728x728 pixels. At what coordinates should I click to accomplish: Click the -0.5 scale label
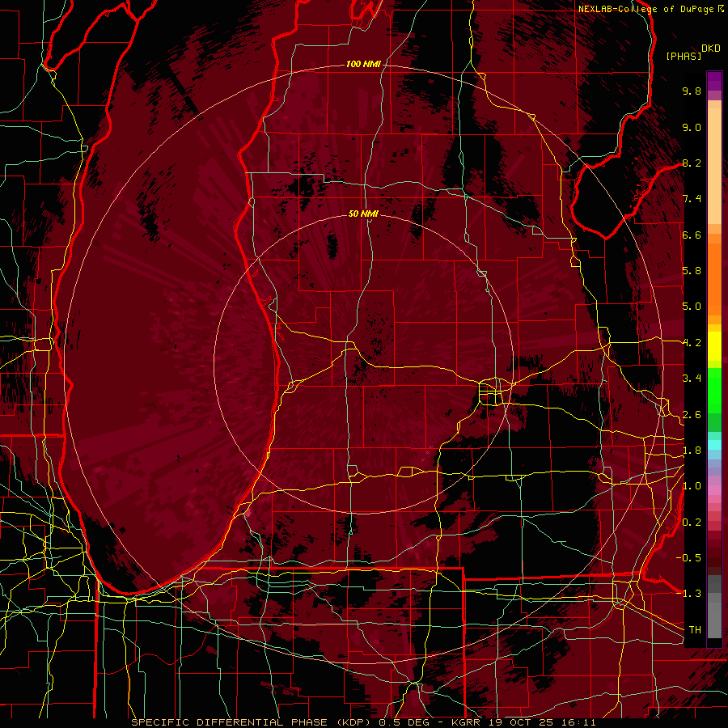point(688,558)
